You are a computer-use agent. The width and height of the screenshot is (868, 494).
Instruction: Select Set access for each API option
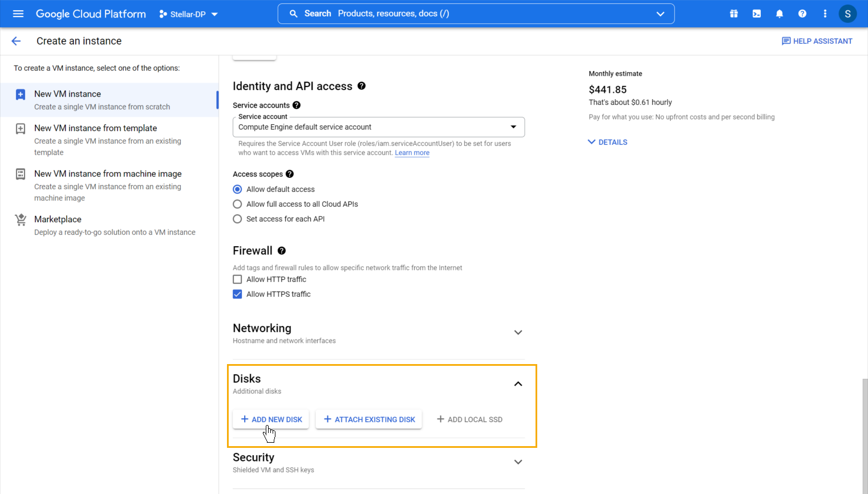tap(237, 219)
